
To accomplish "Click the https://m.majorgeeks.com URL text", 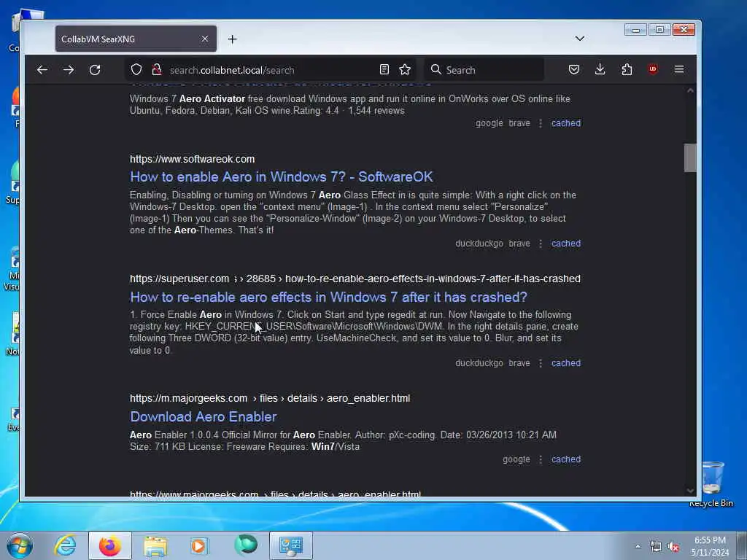I will (189, 398).
